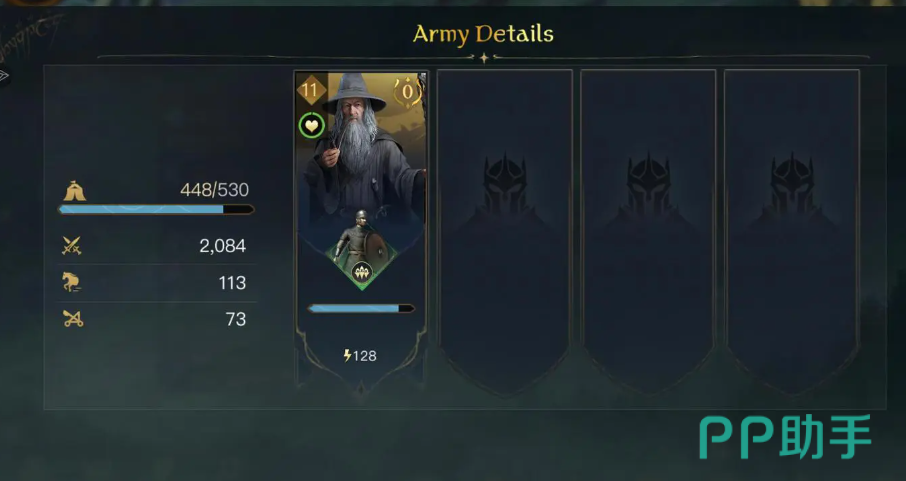The image size is (906, 481).
Task: Click the commander troop health bar
Action: [x=361, y=309]
